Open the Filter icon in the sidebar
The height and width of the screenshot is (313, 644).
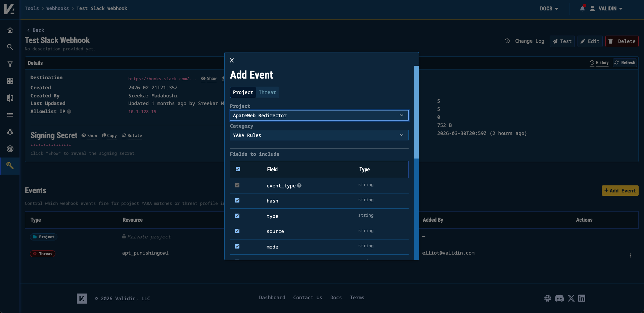10,64
